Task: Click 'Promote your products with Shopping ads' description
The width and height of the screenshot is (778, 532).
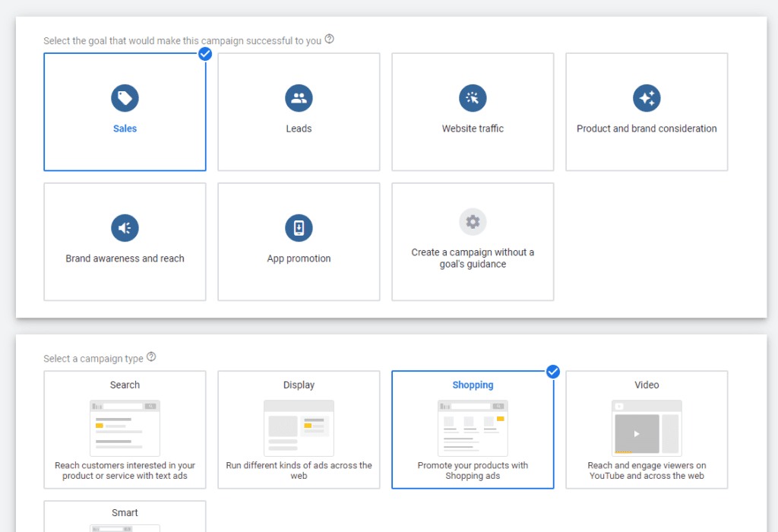Action: pyautogui.click(x=473, y=470)
